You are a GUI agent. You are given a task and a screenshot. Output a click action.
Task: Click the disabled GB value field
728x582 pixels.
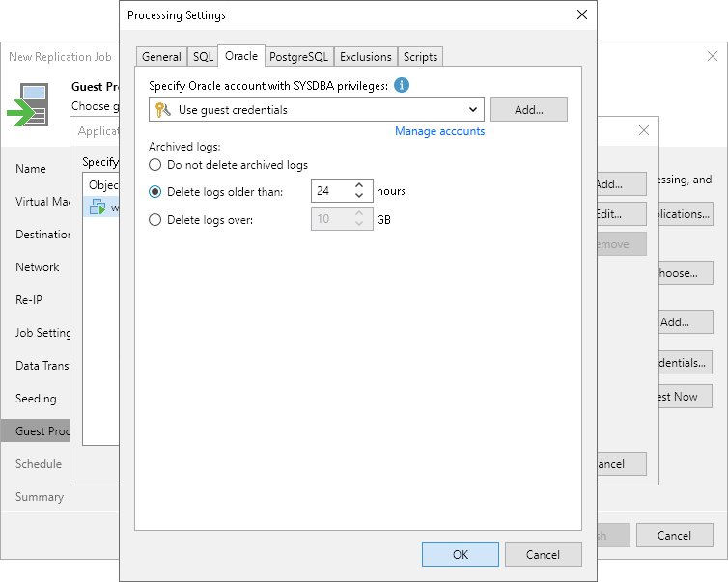coord(331,218)
